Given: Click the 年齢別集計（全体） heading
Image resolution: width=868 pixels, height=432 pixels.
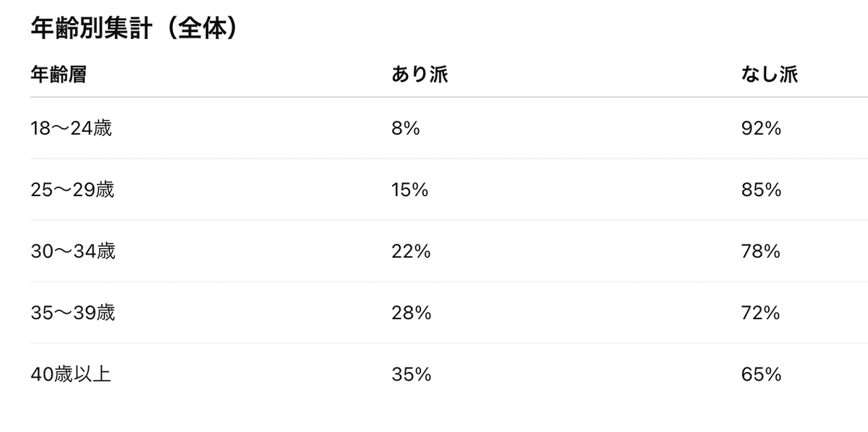Looking at the screenshot, I should 135,29.
